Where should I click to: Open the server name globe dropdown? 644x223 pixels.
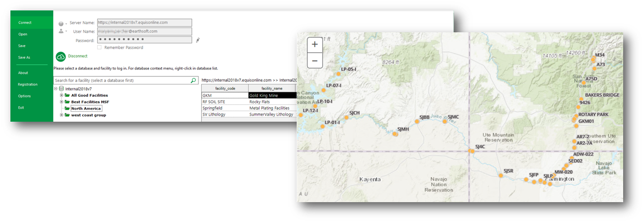[63, 23]
